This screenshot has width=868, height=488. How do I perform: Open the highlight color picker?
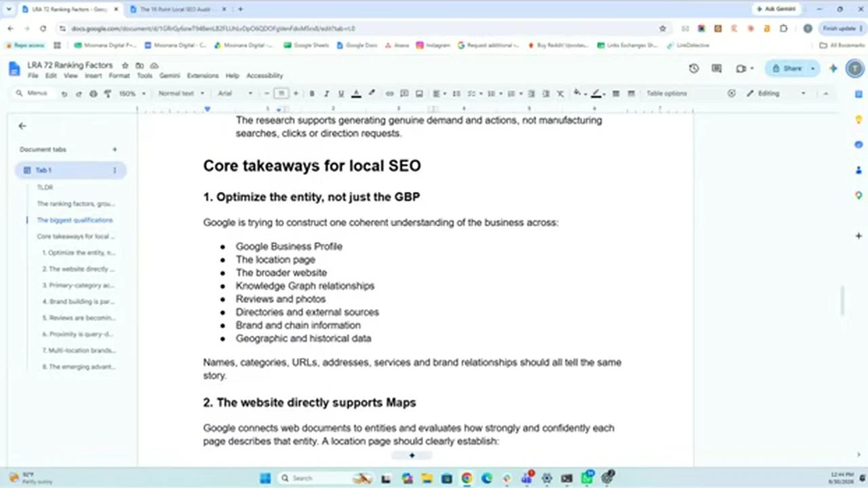point(371,94)
